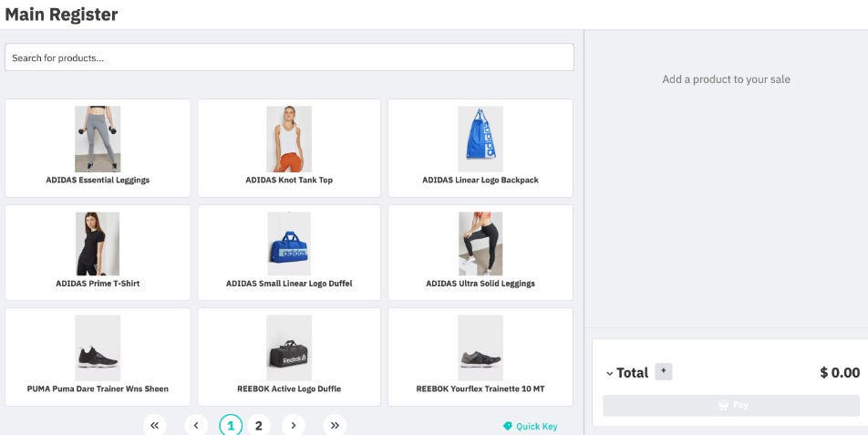Open the Quick Key link
Viewport: 868px width, 435px height.
[536, 426]
